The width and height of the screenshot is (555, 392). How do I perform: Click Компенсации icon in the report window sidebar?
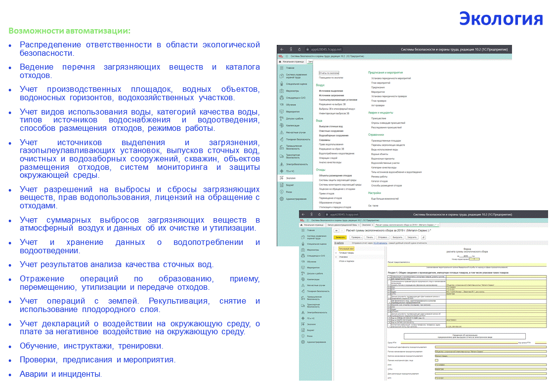303,279
